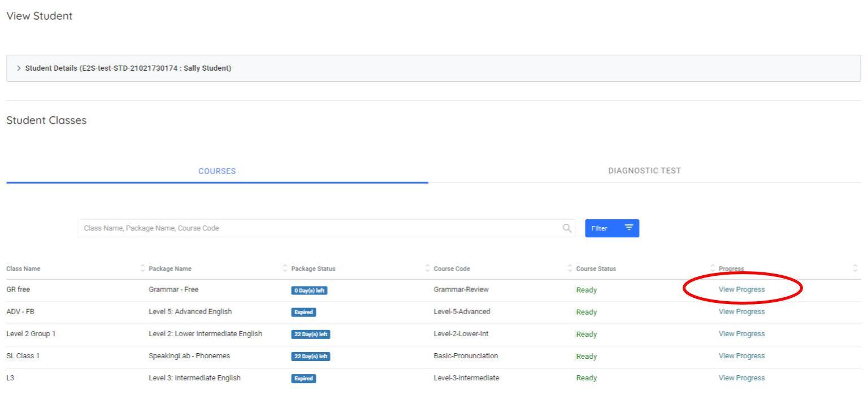
Task: Click the Expired badge for Level 5 Advanced English
Action: pos(303,311)
